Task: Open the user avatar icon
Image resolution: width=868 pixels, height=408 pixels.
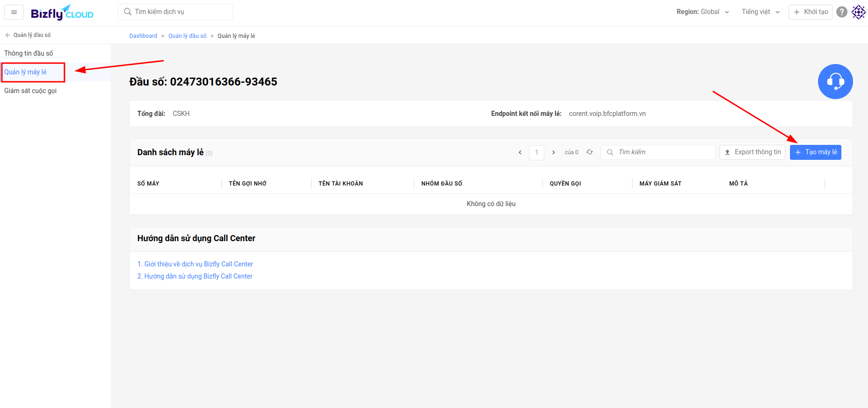Action: point(859,12)
